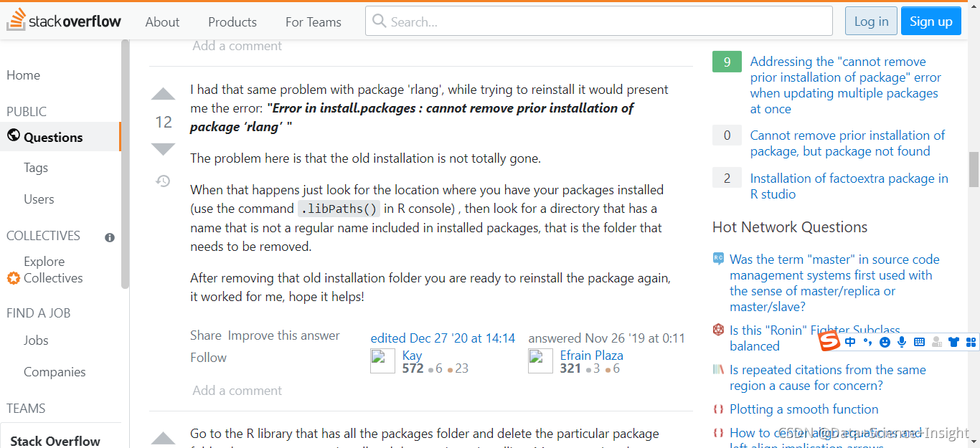The width and height of the screenshot is (980, 448).
Task: Click the Collectives star icon
Action: point(12,278)
